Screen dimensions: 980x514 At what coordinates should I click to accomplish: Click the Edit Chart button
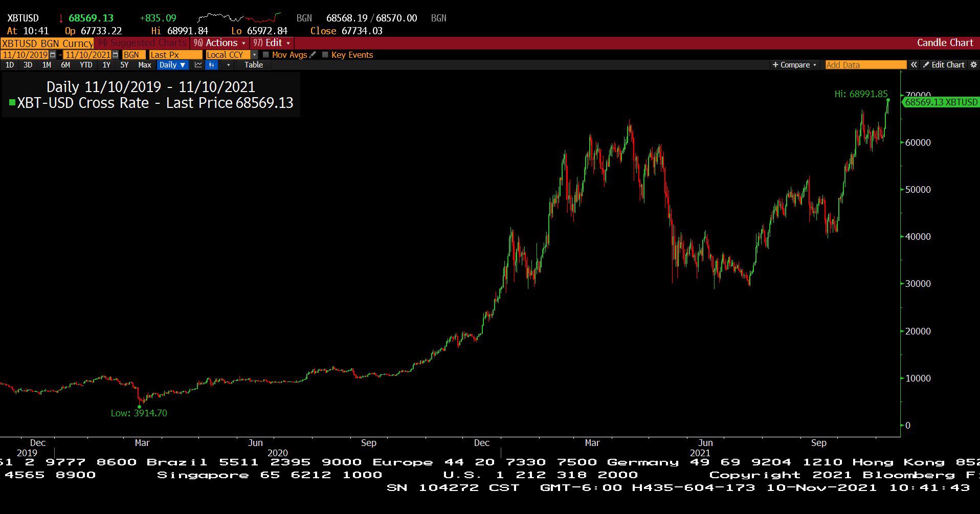pos(944,65)
